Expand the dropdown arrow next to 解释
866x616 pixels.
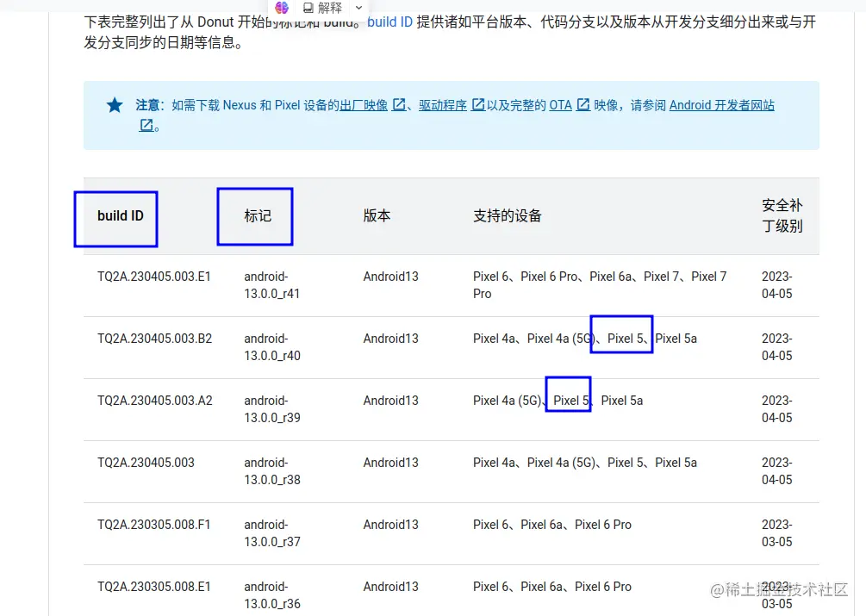pyautogui.click(x=359, y=8)
